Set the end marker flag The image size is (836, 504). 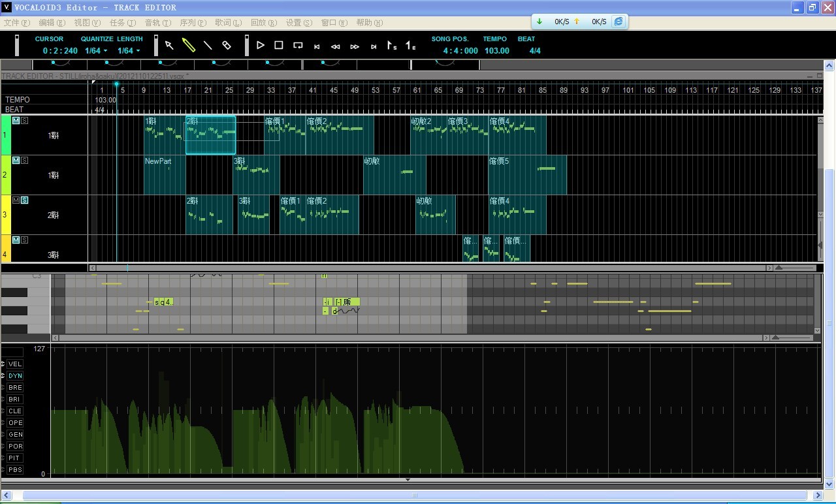point(410,45)
